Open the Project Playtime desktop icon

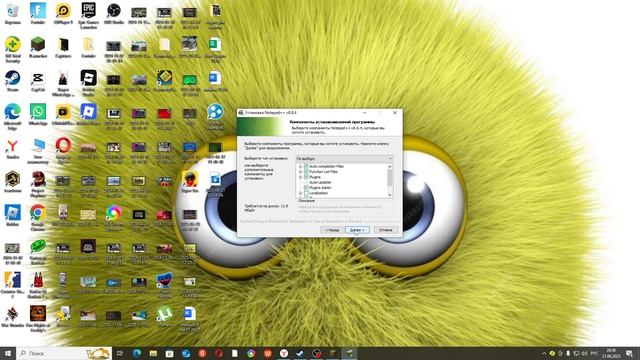[x=38, y=184]
